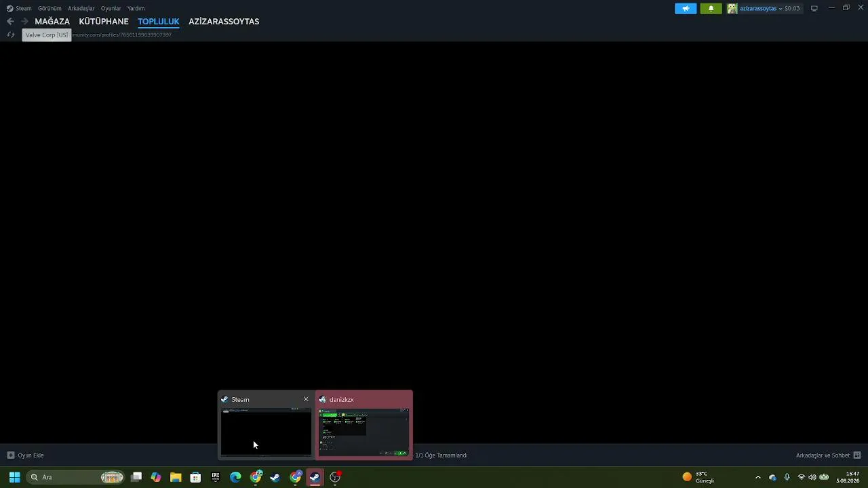
Task: Click the battery status tray icon
Action: (x=824, y=477)
